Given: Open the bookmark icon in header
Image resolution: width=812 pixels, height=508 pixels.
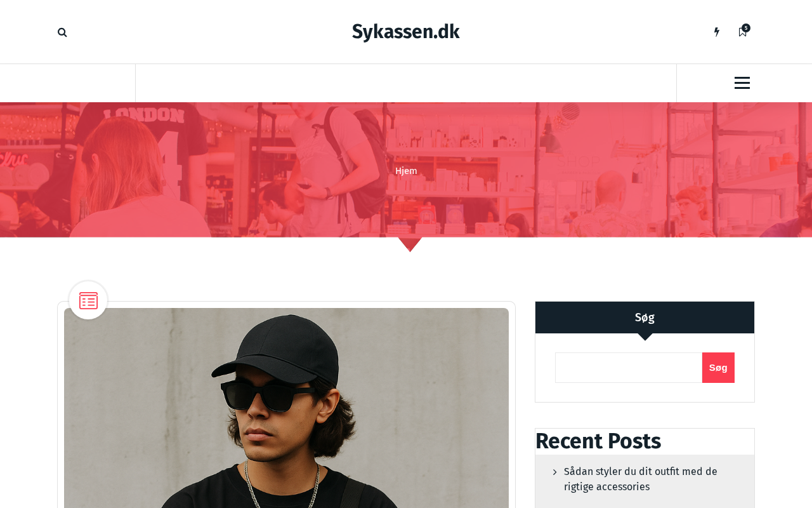Looking at the screenshot, I should pyautogui.click(x=742, y=32).
